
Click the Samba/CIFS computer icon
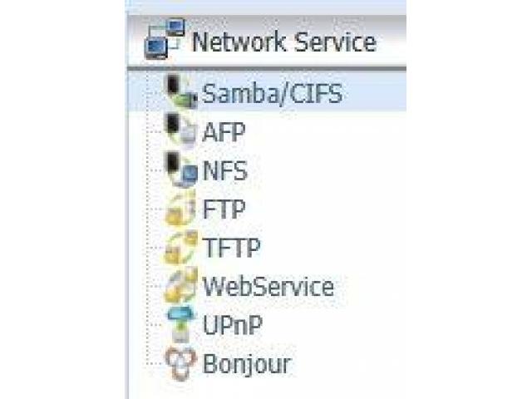point(180,92)
